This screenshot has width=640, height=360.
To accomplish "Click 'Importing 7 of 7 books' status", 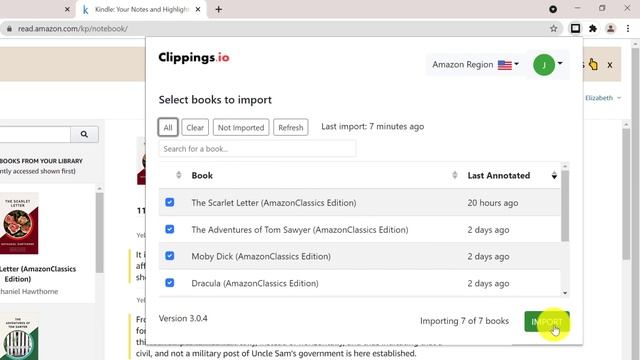I will coord(464,321).
